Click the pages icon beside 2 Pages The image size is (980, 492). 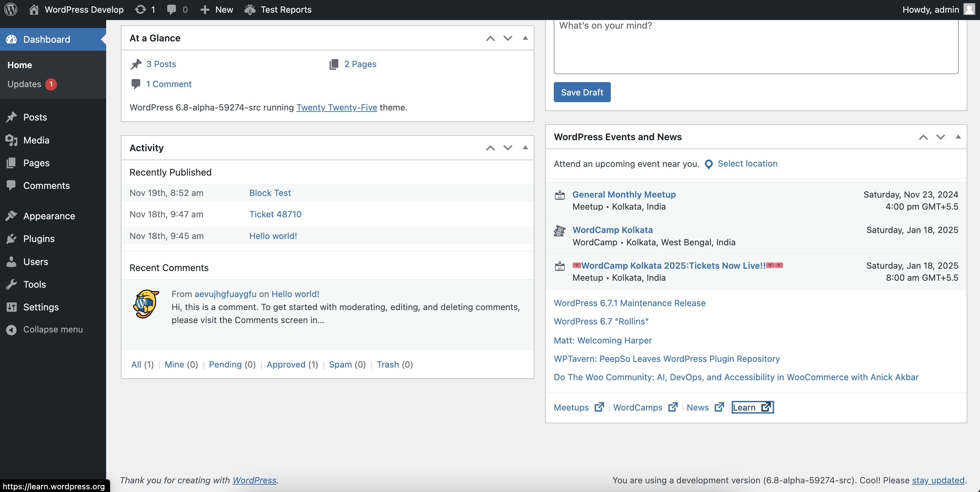[334, 64]
